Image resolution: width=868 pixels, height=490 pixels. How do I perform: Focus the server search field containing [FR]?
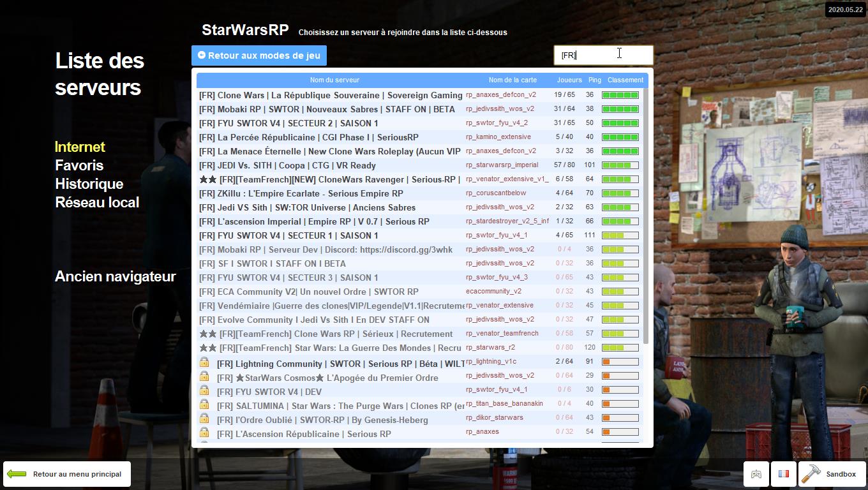tap(602, 55)
